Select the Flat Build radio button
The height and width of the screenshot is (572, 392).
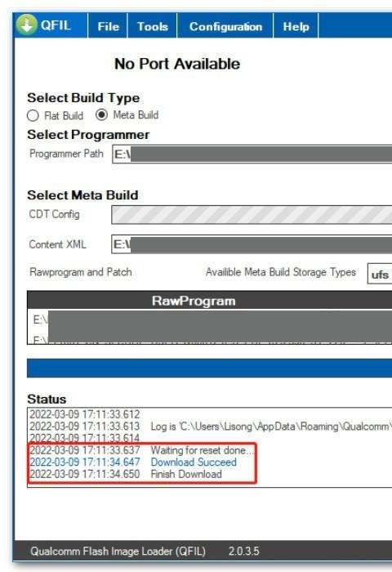(33, 116)
